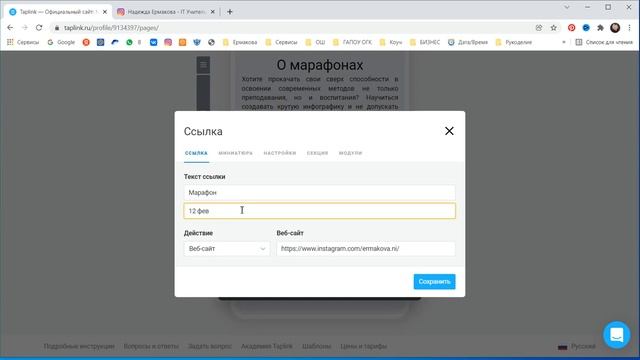Open the Instagram bookmark icon

coord(168,42)
